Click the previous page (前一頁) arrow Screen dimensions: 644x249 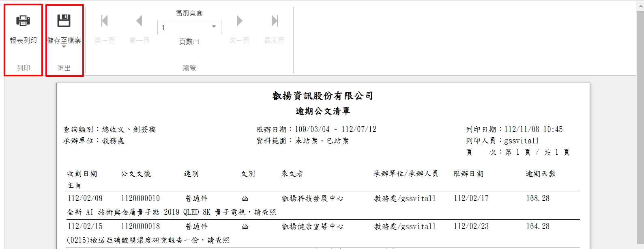click(139, 21)
